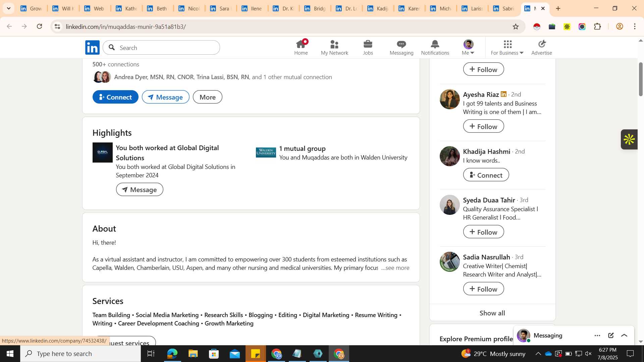This screenshot has height=362, width=644.
Task: Follow Sadia Nasrullah
Action: (x=483, y=289)
